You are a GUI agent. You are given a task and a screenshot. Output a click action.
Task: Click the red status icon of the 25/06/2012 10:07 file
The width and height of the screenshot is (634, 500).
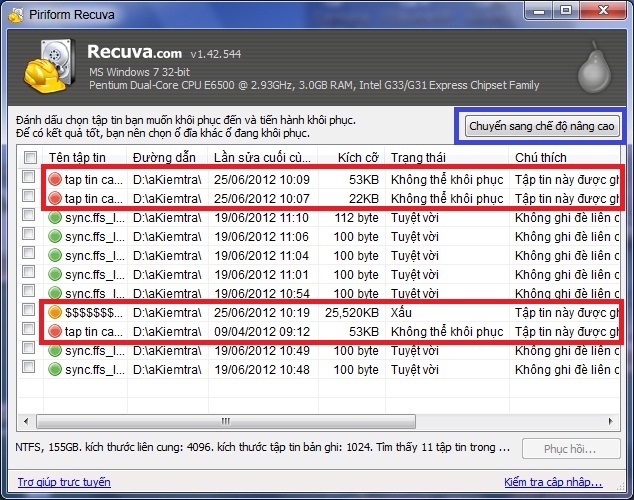pyautogui.click(x=55, y=198)
